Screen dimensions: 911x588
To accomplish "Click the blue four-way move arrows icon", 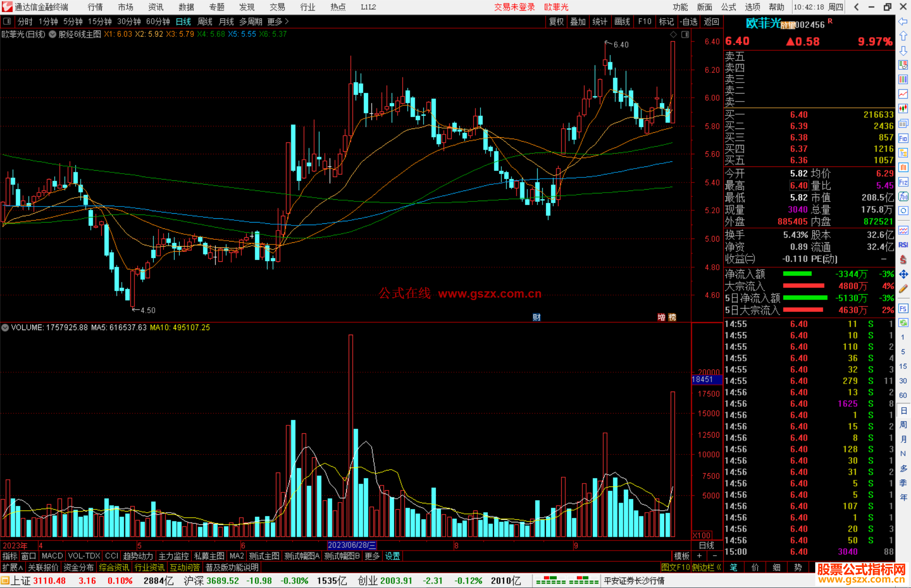I will 903,274.
